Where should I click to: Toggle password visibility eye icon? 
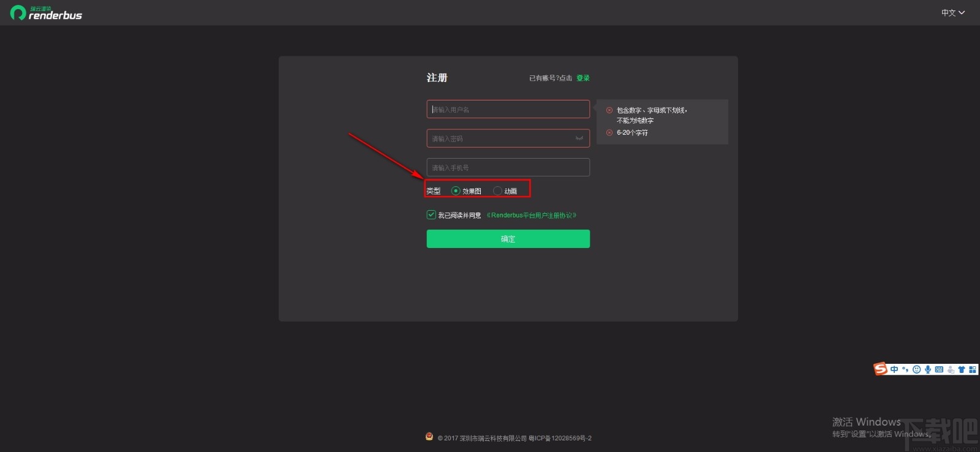[579, 138]
